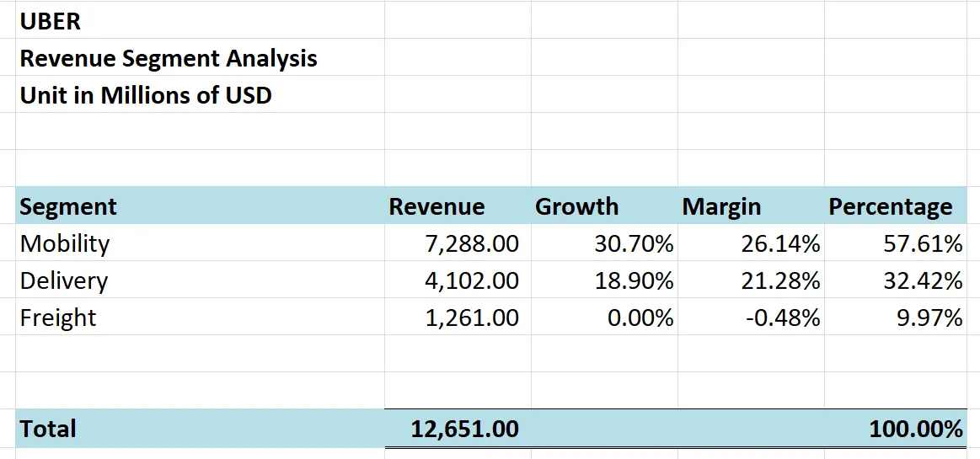Select the Delivery revenue cell 4,102.00
The width and height of the screenshot is (980, 459).
pos(472,280)
